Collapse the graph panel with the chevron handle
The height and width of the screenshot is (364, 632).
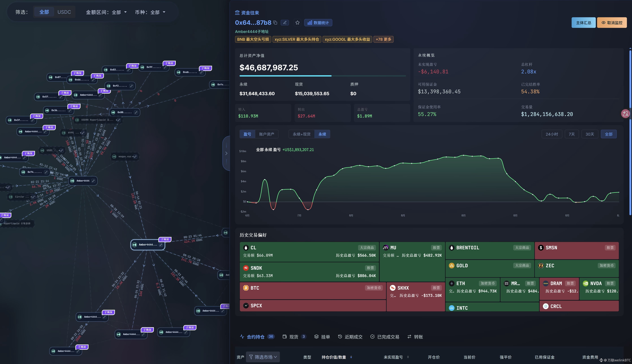226,153
